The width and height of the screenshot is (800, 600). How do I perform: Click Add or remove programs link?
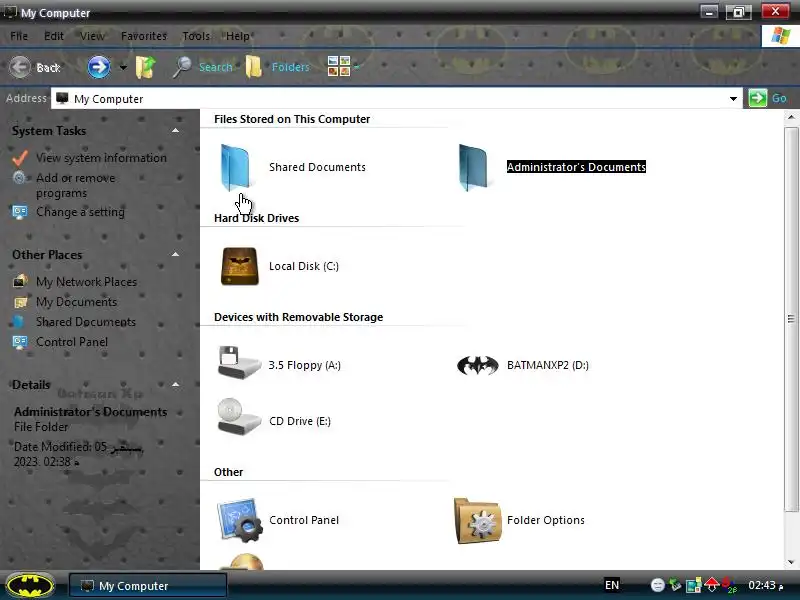click(x=76, y=185)
